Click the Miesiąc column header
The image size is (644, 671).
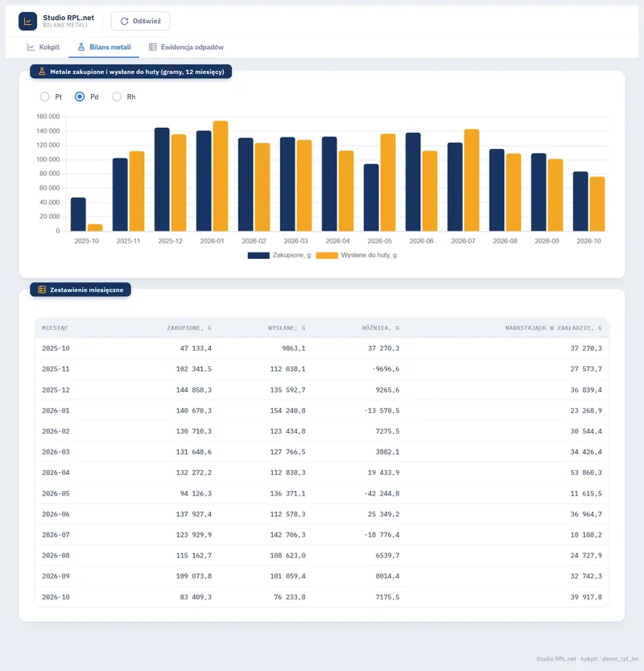55,328
